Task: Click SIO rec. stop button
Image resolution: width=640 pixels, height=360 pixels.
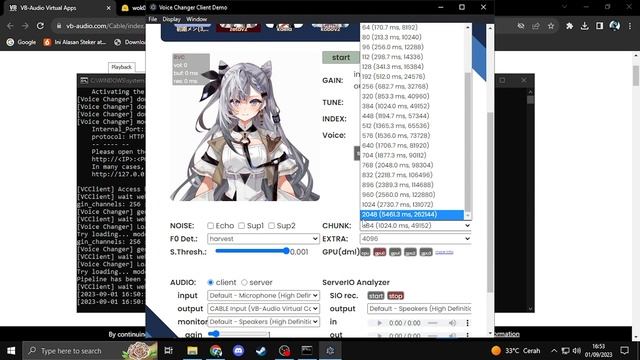Action: [x=395, y=296]
